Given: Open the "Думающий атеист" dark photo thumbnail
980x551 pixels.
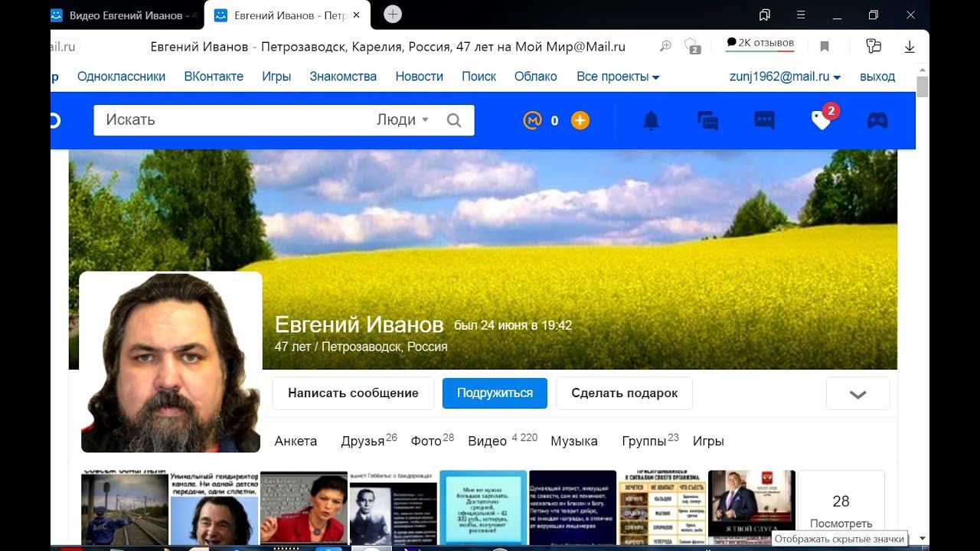Looking at the screenshot, I should 573,507.
